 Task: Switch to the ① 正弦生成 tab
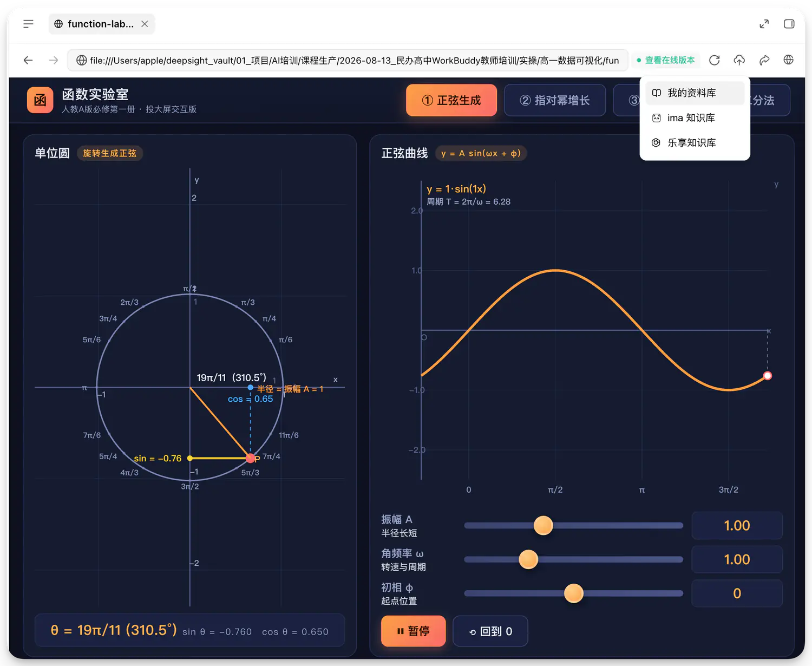(x=451, y=100)
